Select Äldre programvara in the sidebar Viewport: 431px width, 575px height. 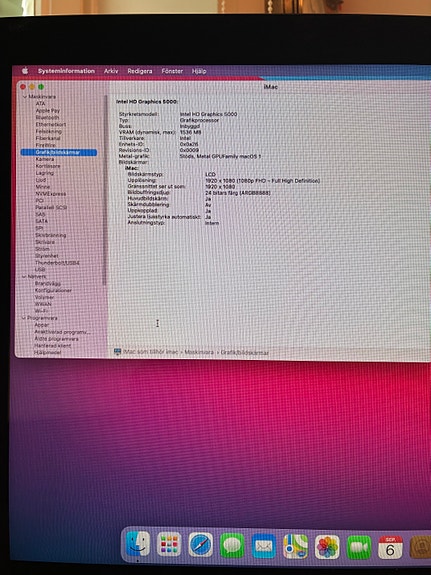tap(56, 339)
